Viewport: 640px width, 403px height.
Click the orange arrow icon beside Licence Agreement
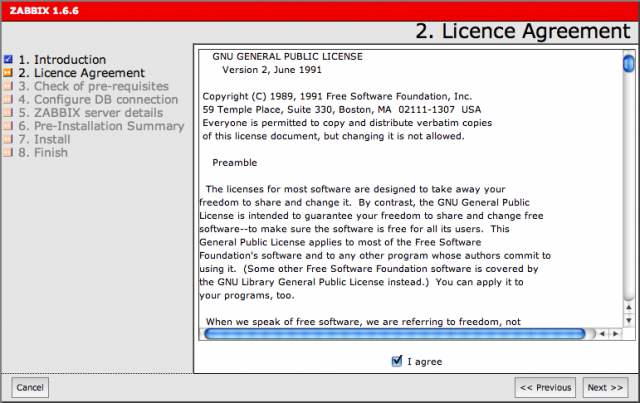tap(8, 73)
